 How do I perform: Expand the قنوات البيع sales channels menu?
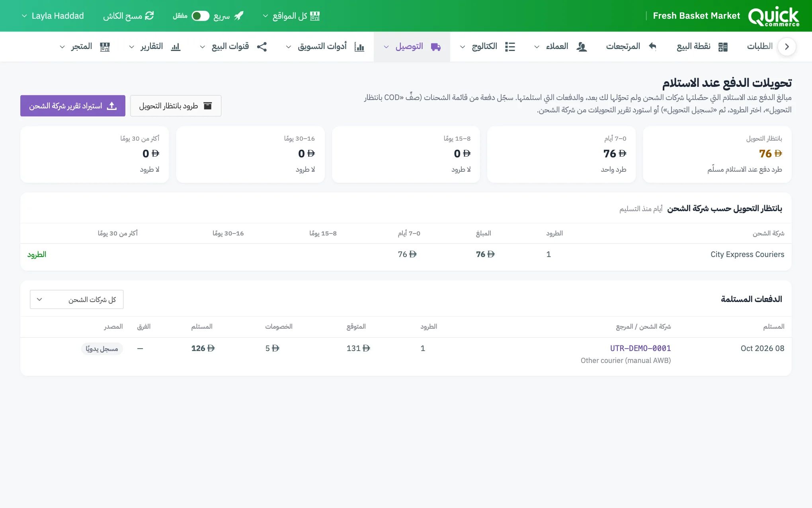click(233, 47)
